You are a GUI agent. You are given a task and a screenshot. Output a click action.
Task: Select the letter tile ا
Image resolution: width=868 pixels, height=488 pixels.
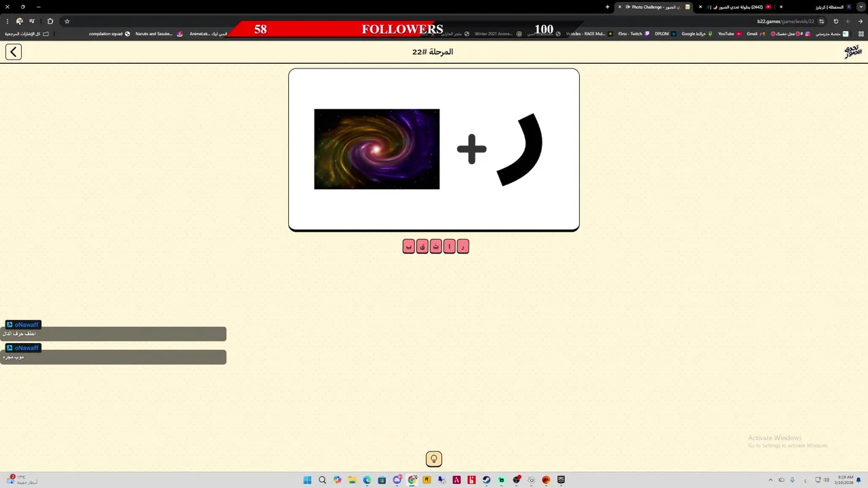(x=449, y=247)
